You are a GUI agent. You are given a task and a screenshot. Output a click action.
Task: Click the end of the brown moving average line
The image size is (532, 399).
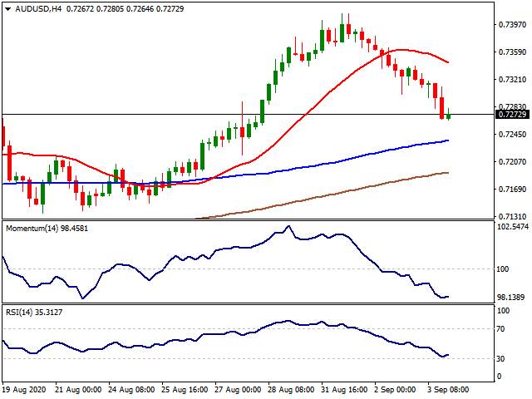click(448, 173)
